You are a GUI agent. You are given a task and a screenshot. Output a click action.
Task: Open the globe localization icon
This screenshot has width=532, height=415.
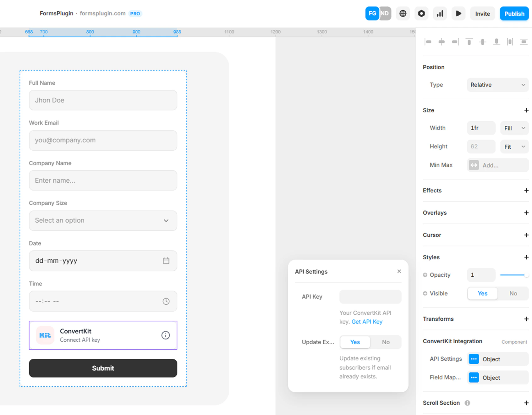pyautogui.click(x=403, y=14)
